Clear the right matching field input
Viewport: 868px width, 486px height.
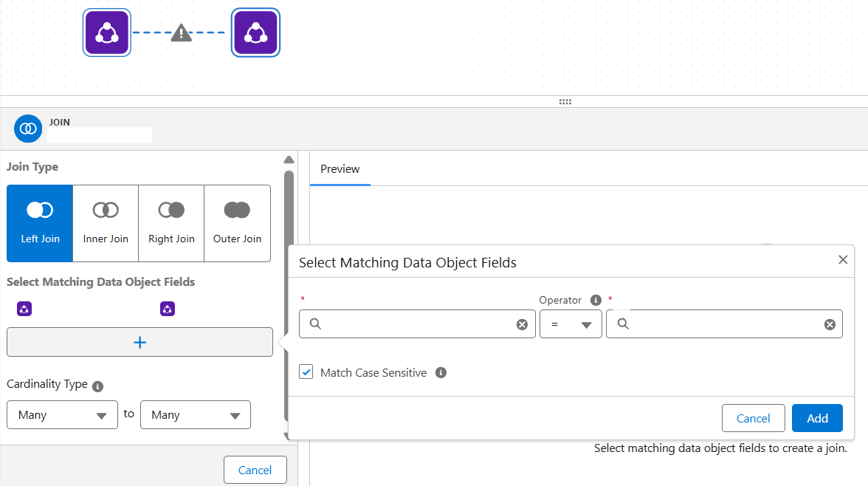click(x=830, y=324)
